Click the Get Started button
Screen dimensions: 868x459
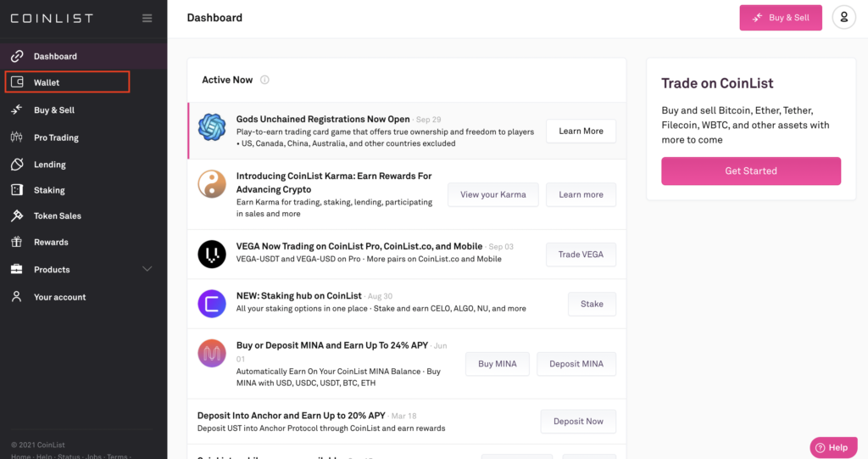click(751, 171)
